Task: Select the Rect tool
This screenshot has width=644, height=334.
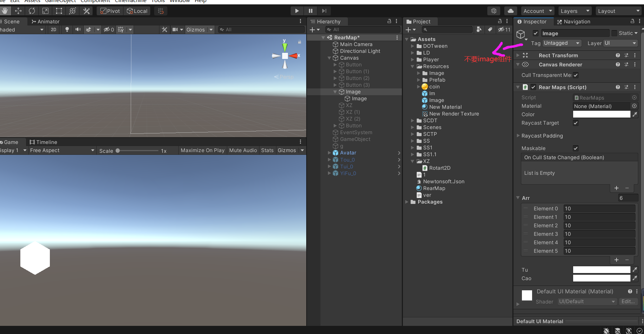Action: coord(59,11)
